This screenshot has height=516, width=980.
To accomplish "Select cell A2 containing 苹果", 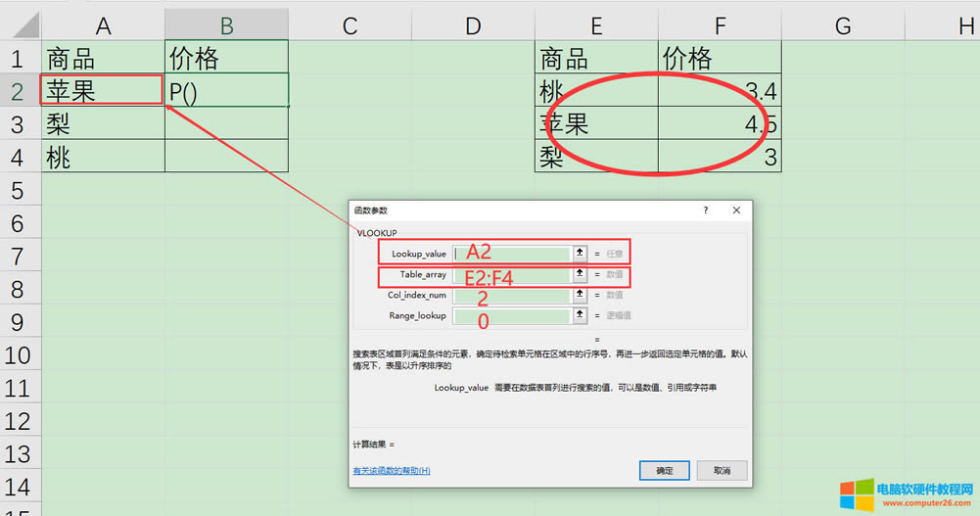I will click(x=102, y=91).
